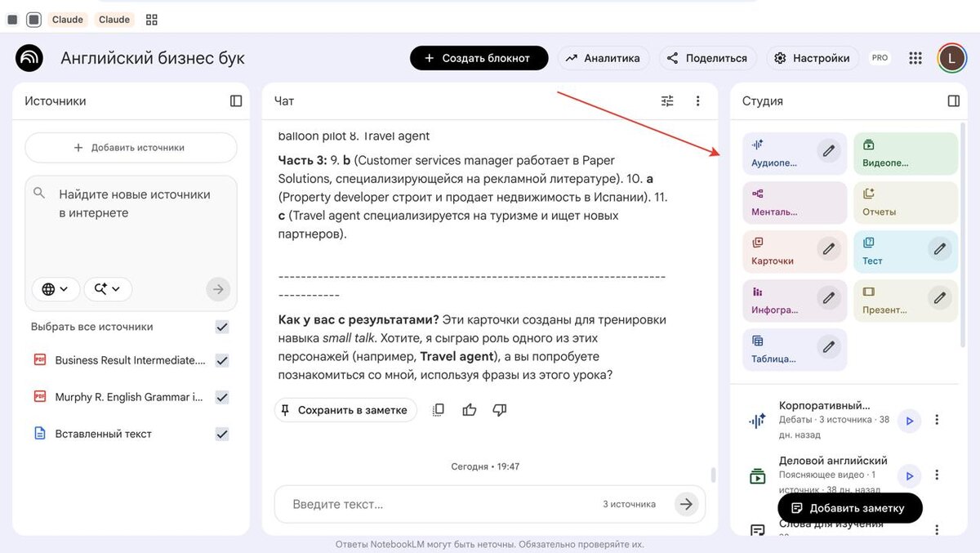
Task: Copy the chat response icon
Action: 439,410
